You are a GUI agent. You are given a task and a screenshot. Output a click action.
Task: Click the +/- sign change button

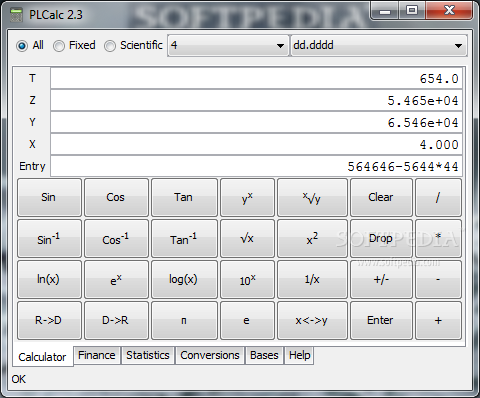[381, 279]
